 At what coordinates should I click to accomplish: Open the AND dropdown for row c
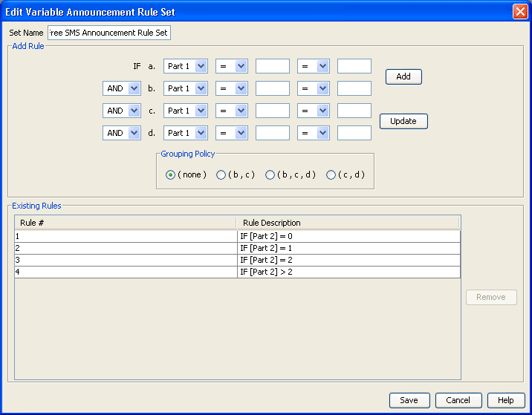[122, 111]
